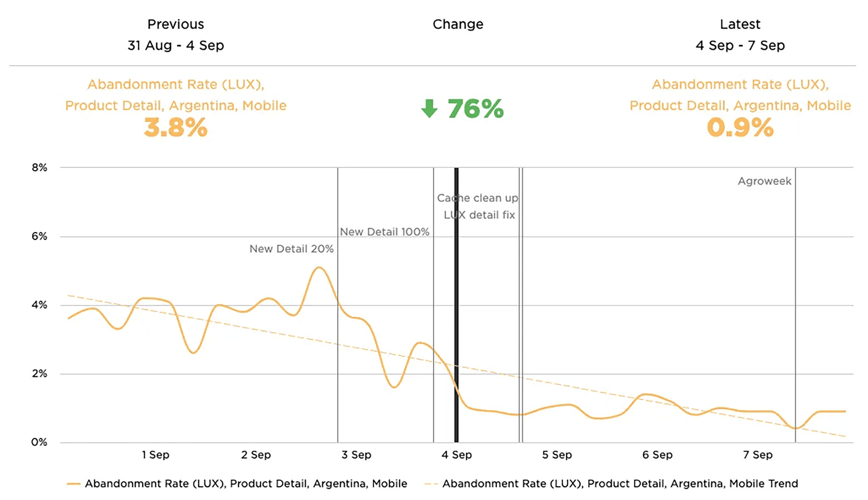Click the LUX detail fix annotation label
The height and width of the screenshot is (500, 868).
point(479,215)
